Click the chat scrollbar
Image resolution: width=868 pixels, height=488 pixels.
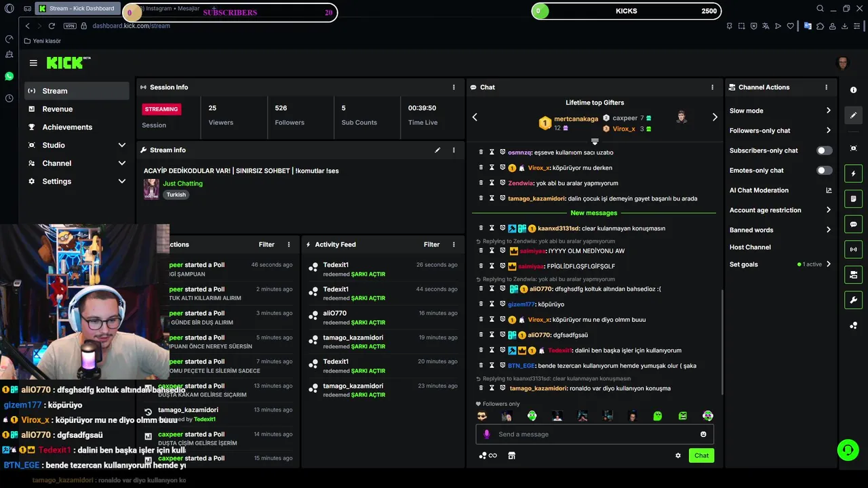(721, 342)
